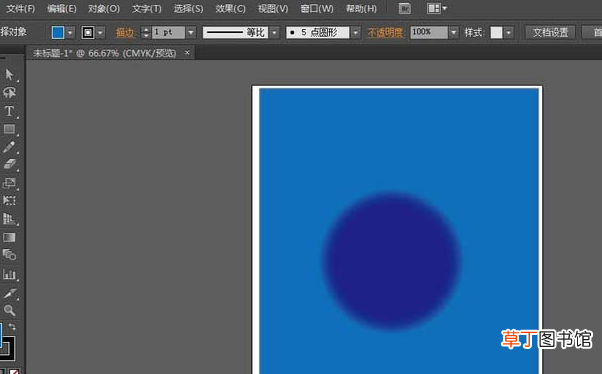Click the stroke color swatch in control bar
Viewport: 602px width, 374px height.
tap(88, 33)
